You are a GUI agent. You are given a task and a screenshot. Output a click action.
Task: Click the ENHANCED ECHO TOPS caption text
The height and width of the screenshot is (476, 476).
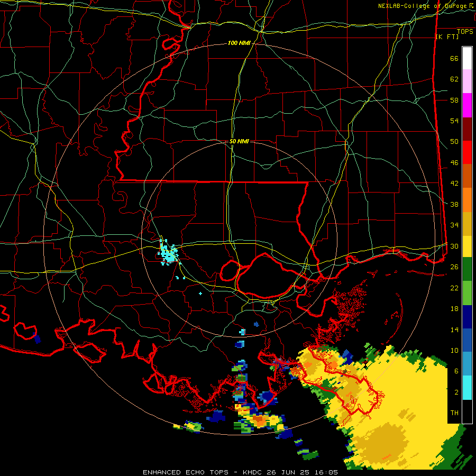186,472
